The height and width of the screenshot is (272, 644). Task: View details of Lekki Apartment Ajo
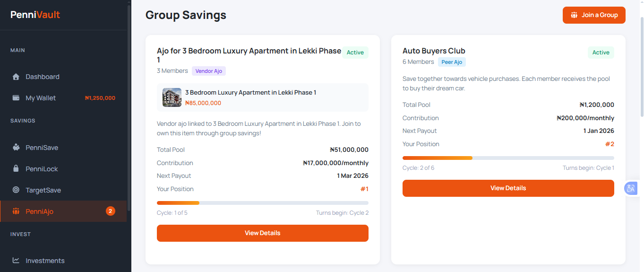[262, 233]
